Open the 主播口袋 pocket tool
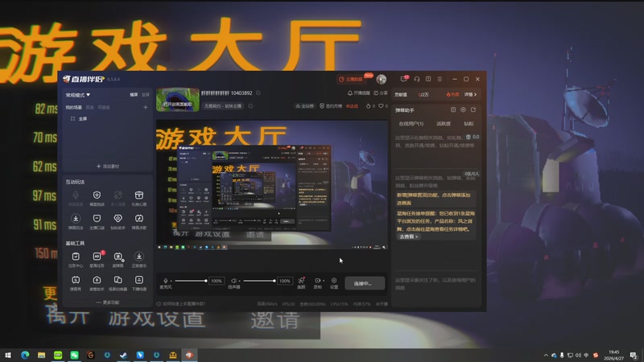The image size is (644, 362). (x=97, y=218)
